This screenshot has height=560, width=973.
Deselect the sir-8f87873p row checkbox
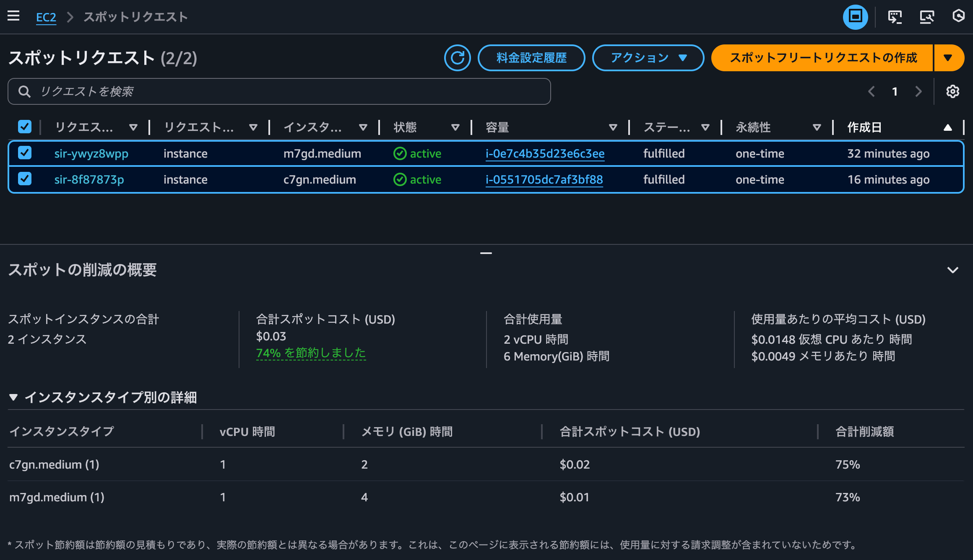[25, 179]
